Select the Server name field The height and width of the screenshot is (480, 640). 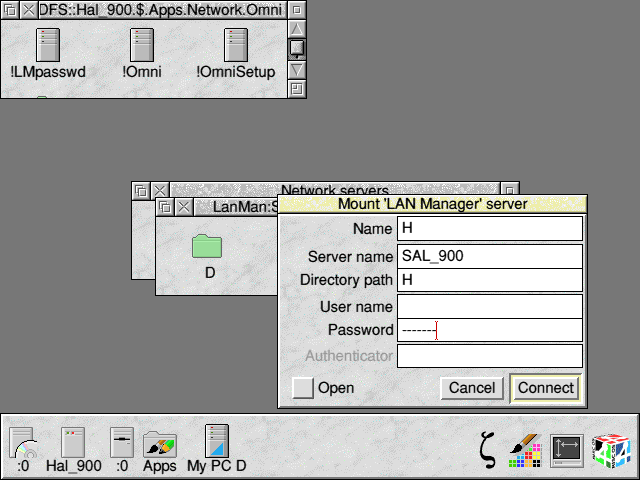point(490,256)
